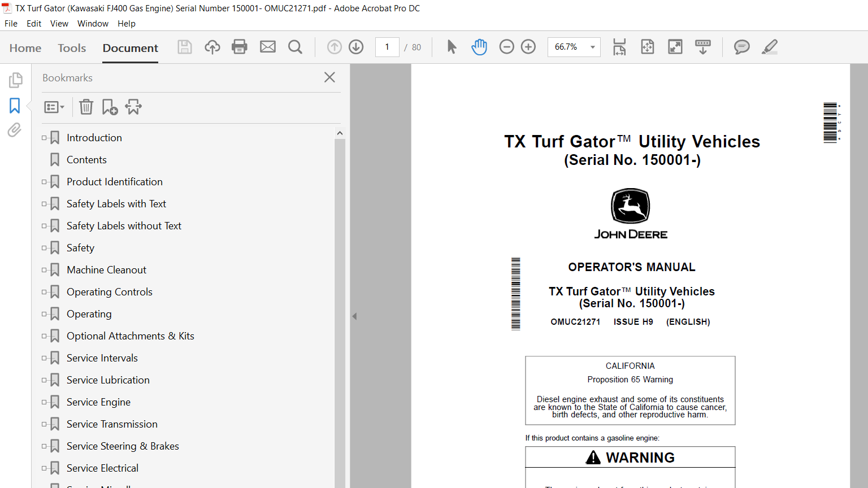Screen dimensions: 868x488
Task: Delete selected bookmark trash icon
Action: (86, 107)
